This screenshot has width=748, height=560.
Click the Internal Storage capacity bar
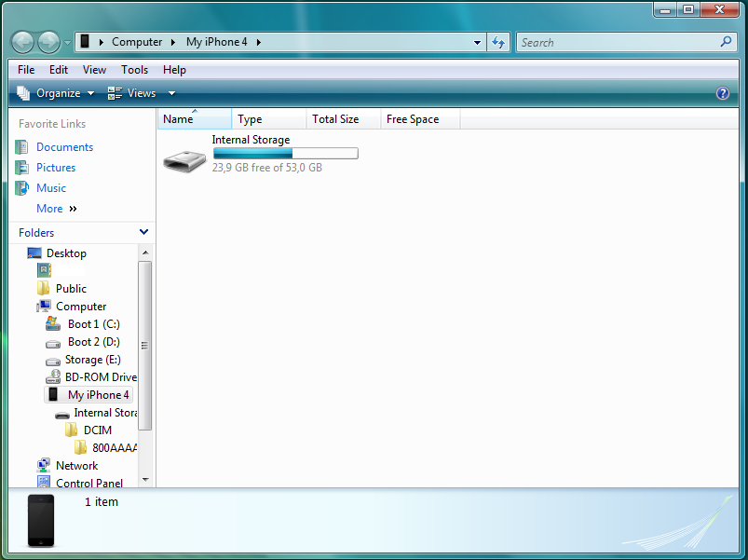pos(285,153)
